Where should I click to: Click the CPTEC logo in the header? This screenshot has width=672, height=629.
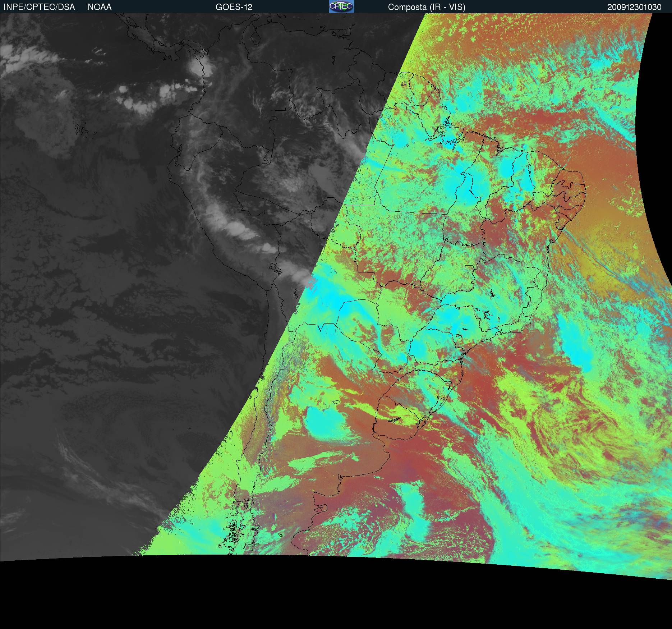pos(341,6)
